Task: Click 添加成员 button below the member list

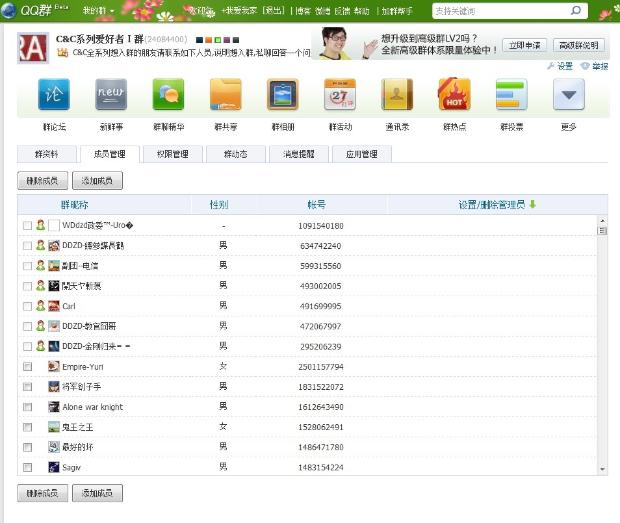Action: tap(97, 493)
